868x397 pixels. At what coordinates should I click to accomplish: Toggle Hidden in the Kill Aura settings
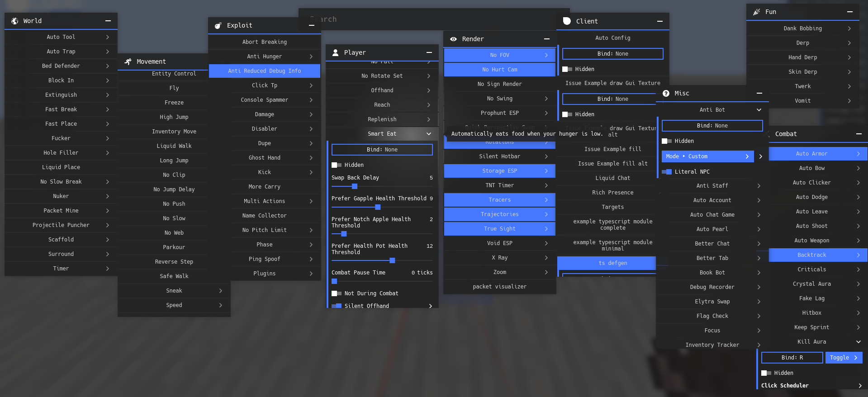click(x=766, y=373)
